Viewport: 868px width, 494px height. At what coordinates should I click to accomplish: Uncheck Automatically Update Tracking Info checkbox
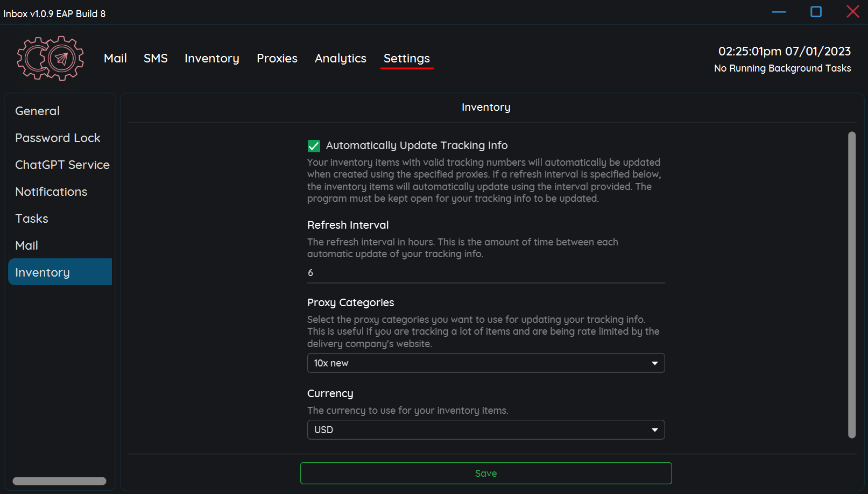coord(314,146)
